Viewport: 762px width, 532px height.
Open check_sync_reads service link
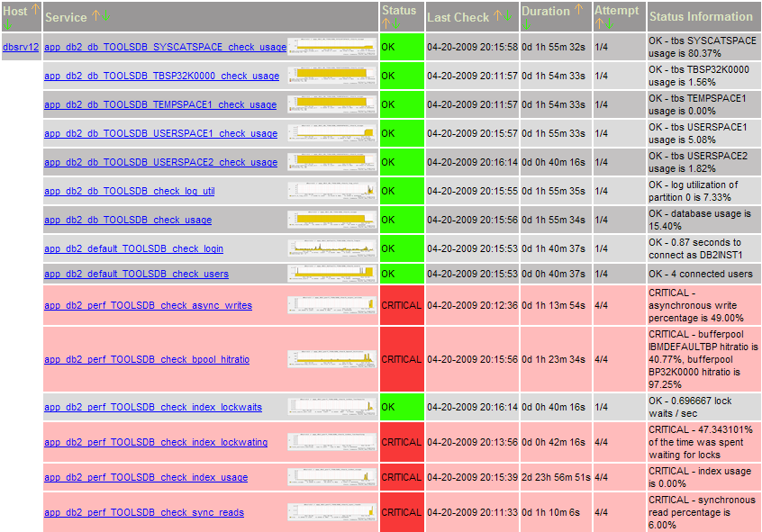click(x=144, y=512)
